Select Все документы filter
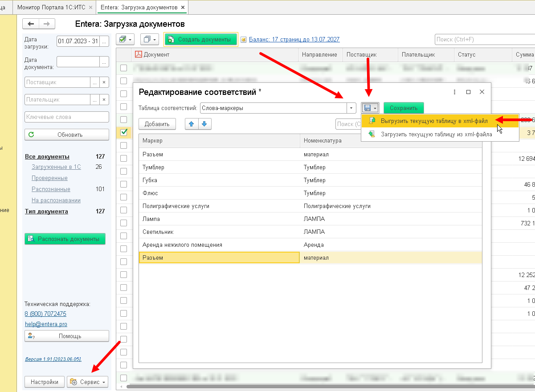The width and height of the screenshot is (535, 392). pos(47,157)
